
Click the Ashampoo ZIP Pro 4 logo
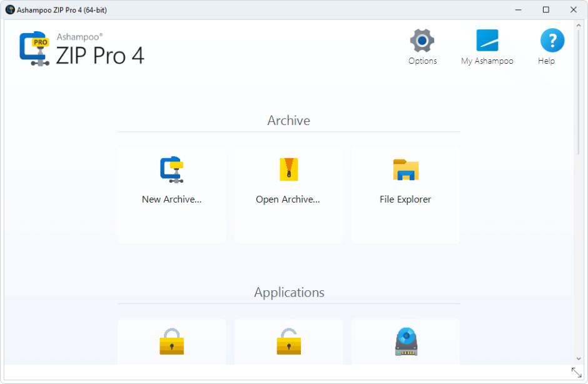[x=34, y=49]
